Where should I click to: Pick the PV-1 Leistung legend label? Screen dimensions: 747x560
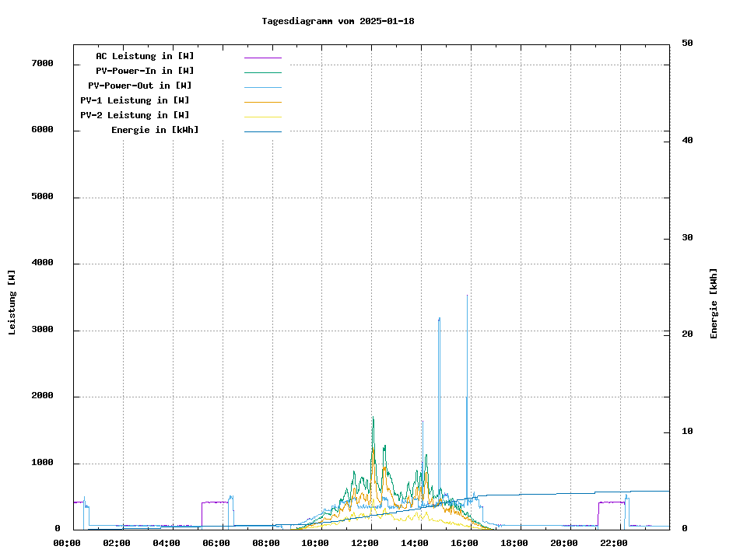point(135,100)
